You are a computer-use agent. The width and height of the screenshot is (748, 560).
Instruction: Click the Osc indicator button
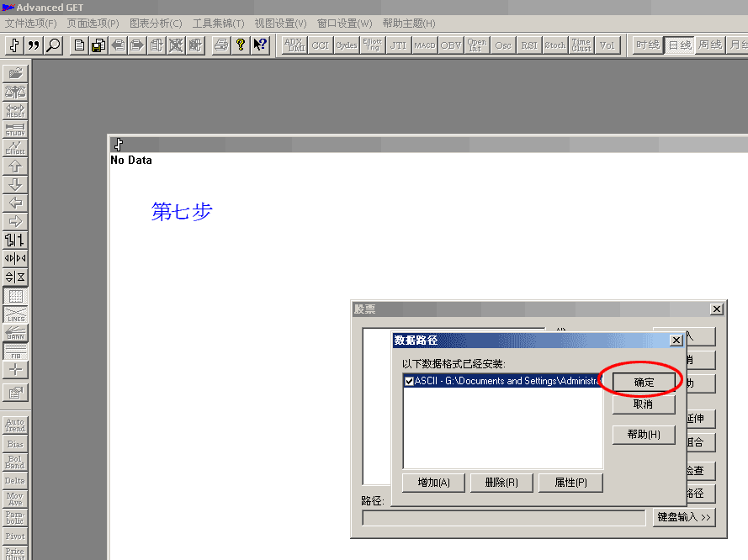click(503, 45)
